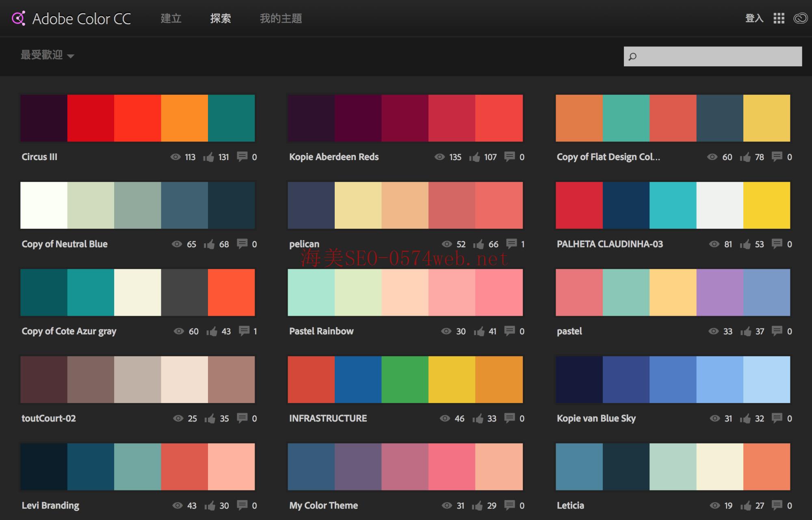The image size is (812, 520).
Task: Click the Adobe Color CC logo
Action: (x=71, y=18)
